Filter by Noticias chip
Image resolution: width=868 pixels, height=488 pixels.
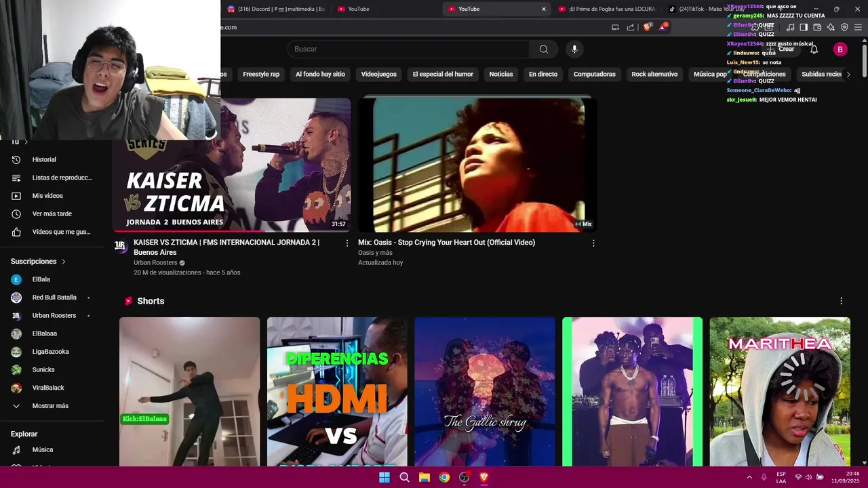501,75
